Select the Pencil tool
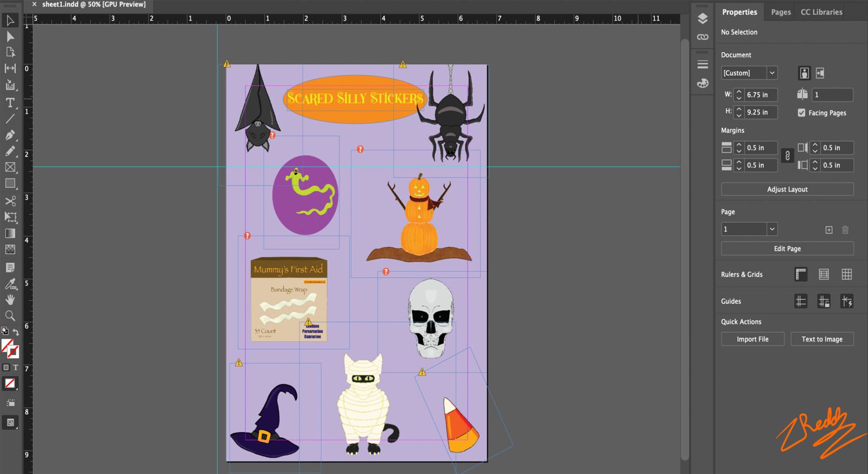The width and height of the screenshot is (868, 474). (x=10, y=151)
